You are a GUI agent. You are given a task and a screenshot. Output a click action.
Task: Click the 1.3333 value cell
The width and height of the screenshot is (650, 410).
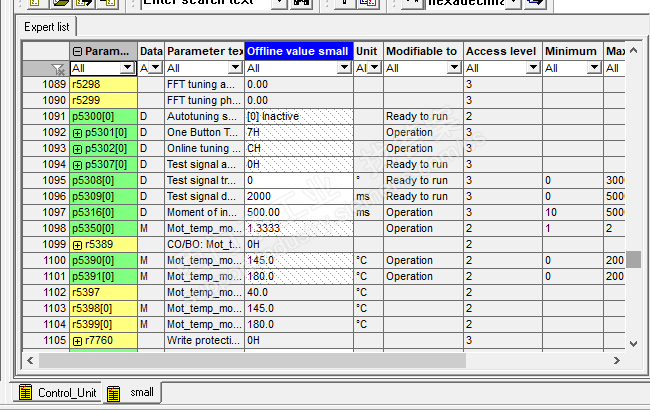tap(299, 229)
